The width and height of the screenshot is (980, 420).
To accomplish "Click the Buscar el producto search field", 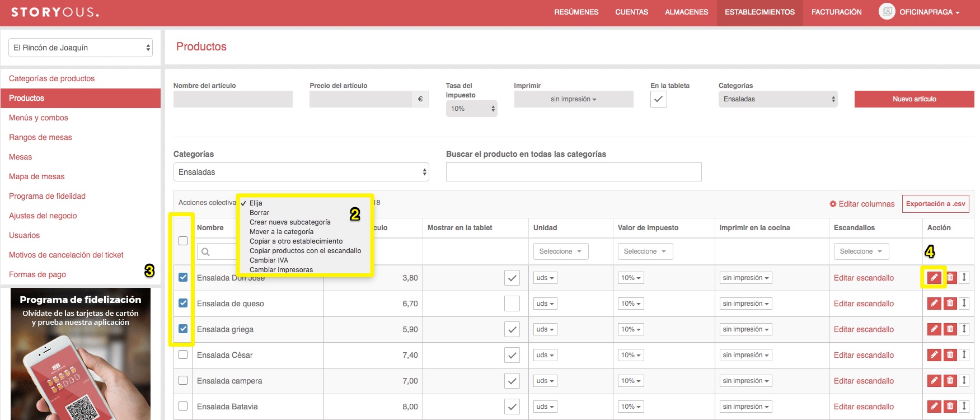I will (x=574, y=172).
